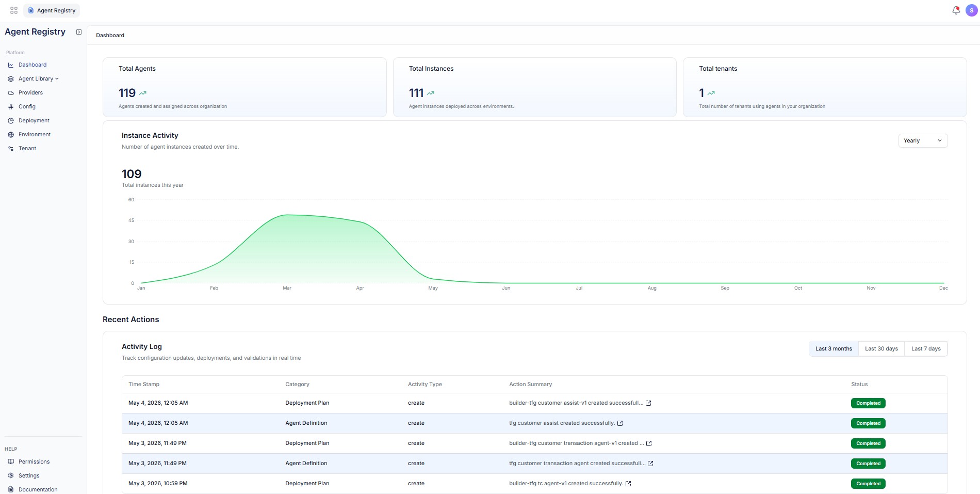Click the Time Stamp column header
The height and width of the screenshot is (494, 980).
pyautogui.click(x=144, y=385)
